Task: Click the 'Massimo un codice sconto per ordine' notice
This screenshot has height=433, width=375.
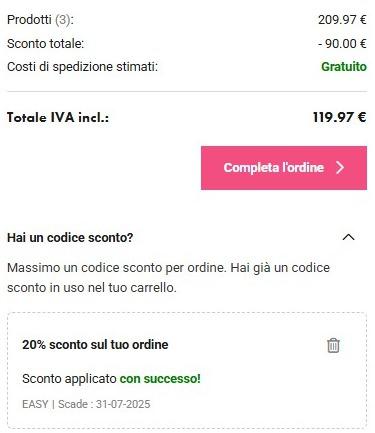Action: pos(117,268)
